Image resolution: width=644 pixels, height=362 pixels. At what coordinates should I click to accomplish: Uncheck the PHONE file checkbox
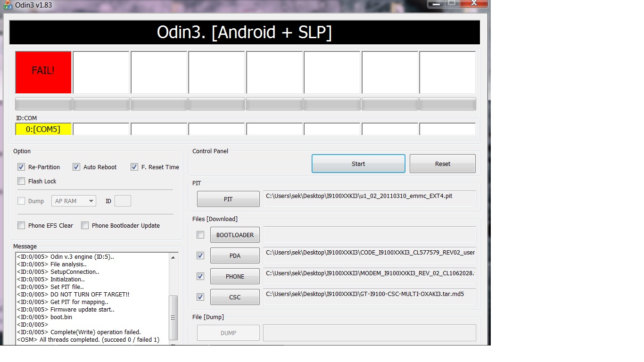point(200,276)
